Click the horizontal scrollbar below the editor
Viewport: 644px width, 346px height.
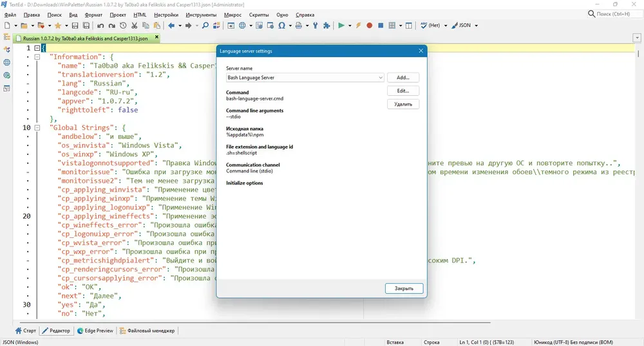pos(252,323)
